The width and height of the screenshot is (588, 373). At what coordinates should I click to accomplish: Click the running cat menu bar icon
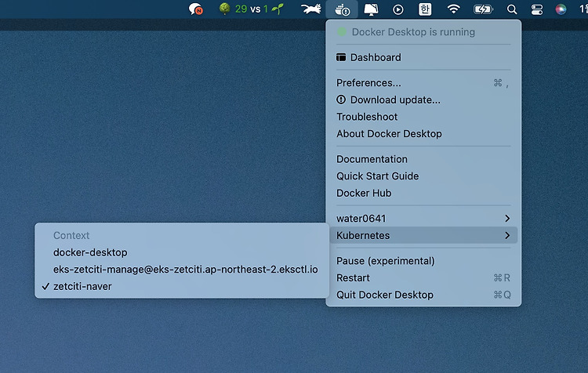click(311, 9)
